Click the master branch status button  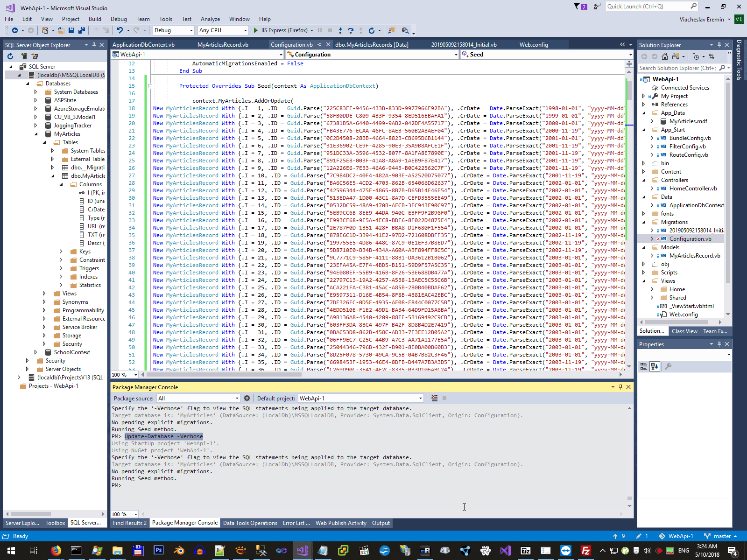point(721,536)
